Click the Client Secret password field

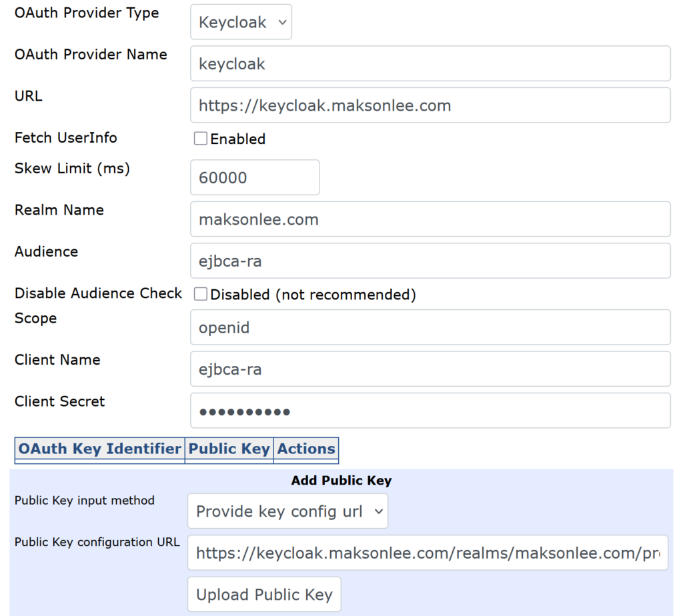click(x=430, y=411)
